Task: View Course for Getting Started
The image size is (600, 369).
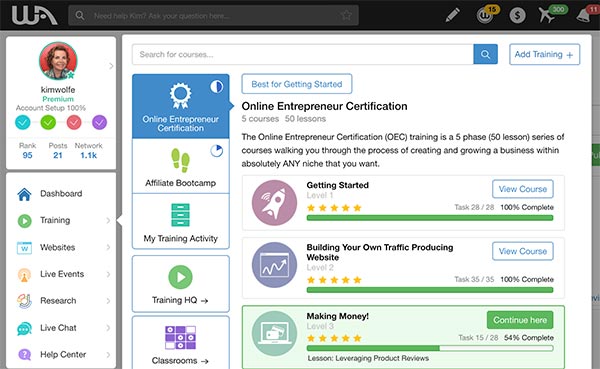Action: click(523, 189)
